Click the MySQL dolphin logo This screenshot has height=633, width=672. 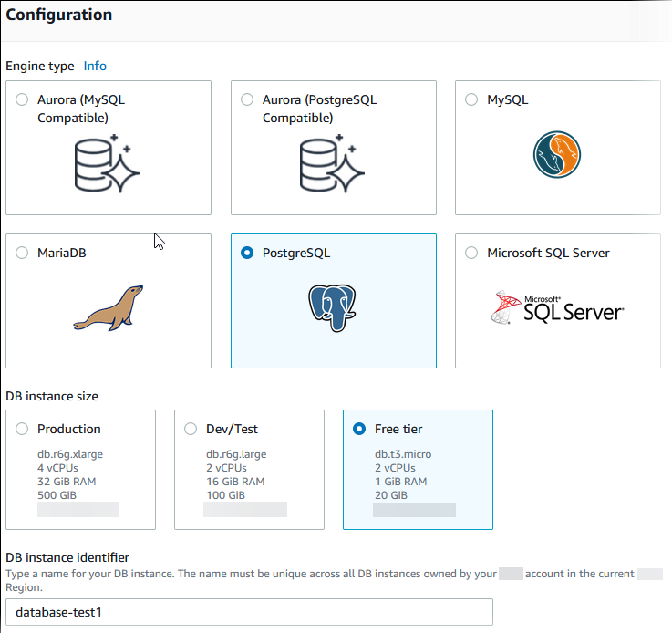coord(557,155)
